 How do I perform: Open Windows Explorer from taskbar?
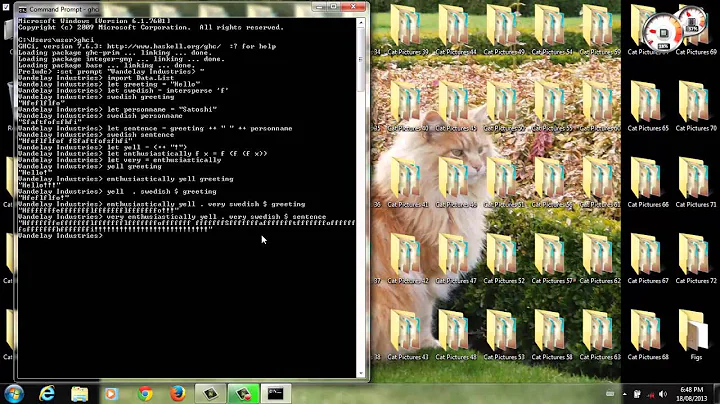click(x=79, y=394)
